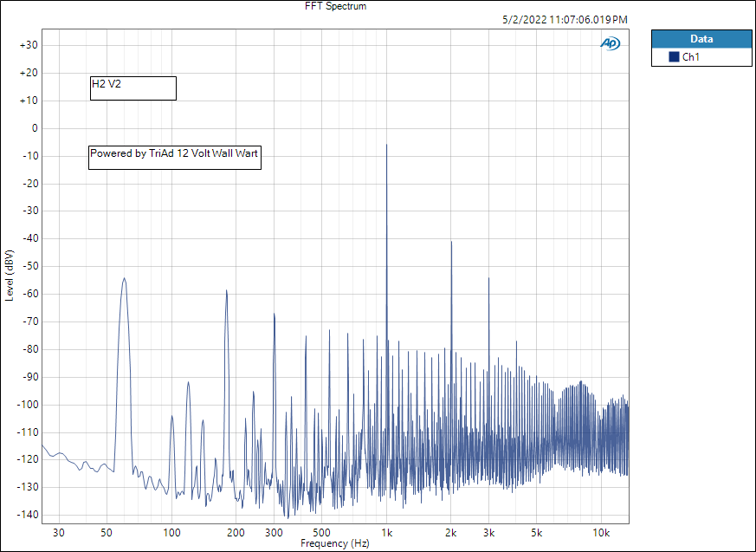Click the 60 Hz hum peak top

(125, 278)
